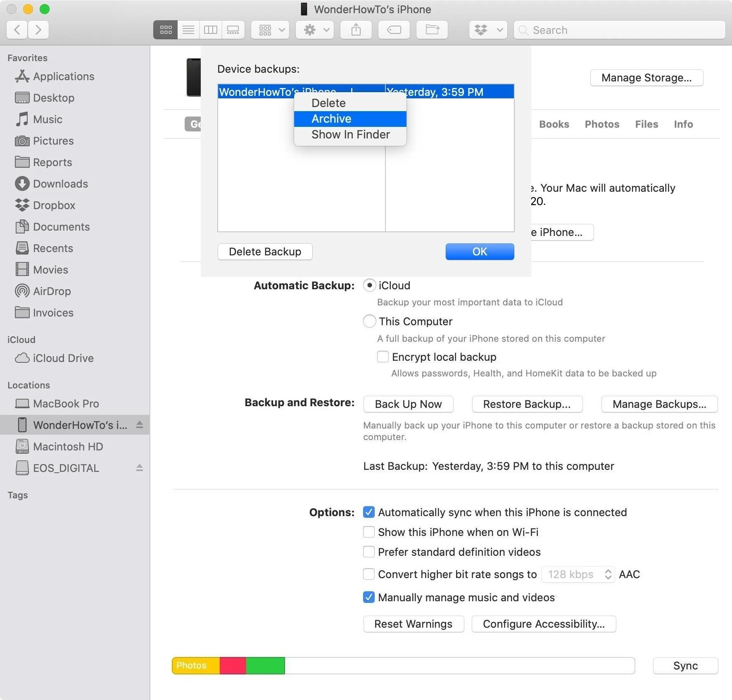The image size is (732, 700).
Task: Click the green storage bar segment
Action: [265, 666]
